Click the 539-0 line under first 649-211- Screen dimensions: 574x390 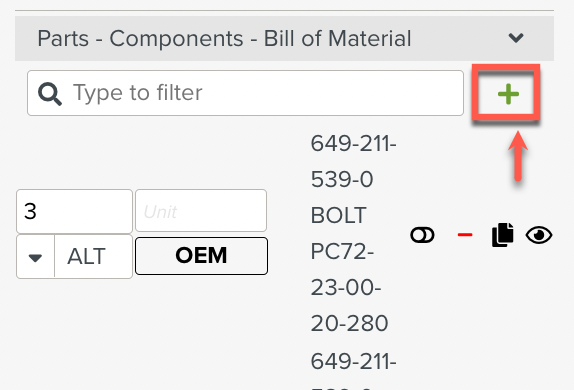pos(342,179)
